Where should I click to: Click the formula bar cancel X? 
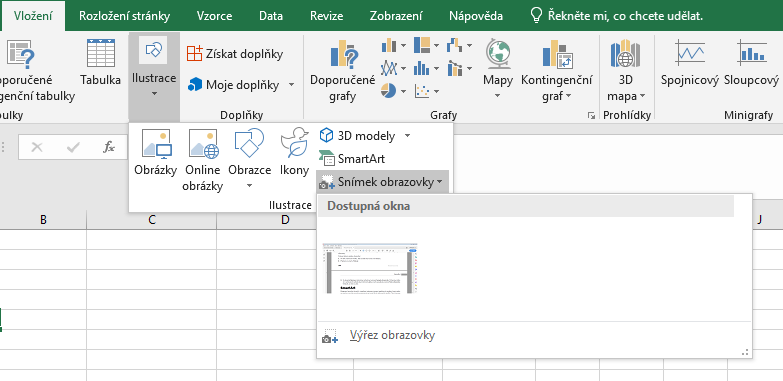coord(37,147)
